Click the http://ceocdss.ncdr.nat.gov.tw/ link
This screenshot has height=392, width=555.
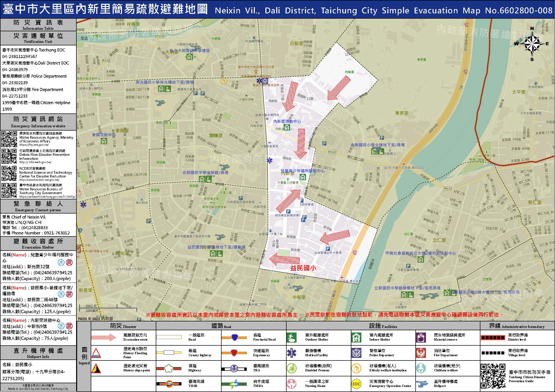(x=39, y=180)
